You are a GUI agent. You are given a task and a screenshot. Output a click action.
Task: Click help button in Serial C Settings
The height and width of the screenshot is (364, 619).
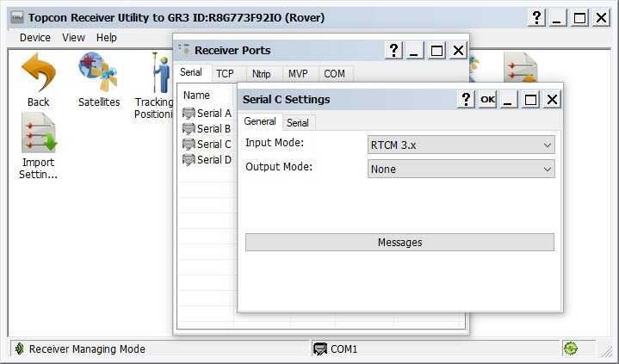click(466, 99)
